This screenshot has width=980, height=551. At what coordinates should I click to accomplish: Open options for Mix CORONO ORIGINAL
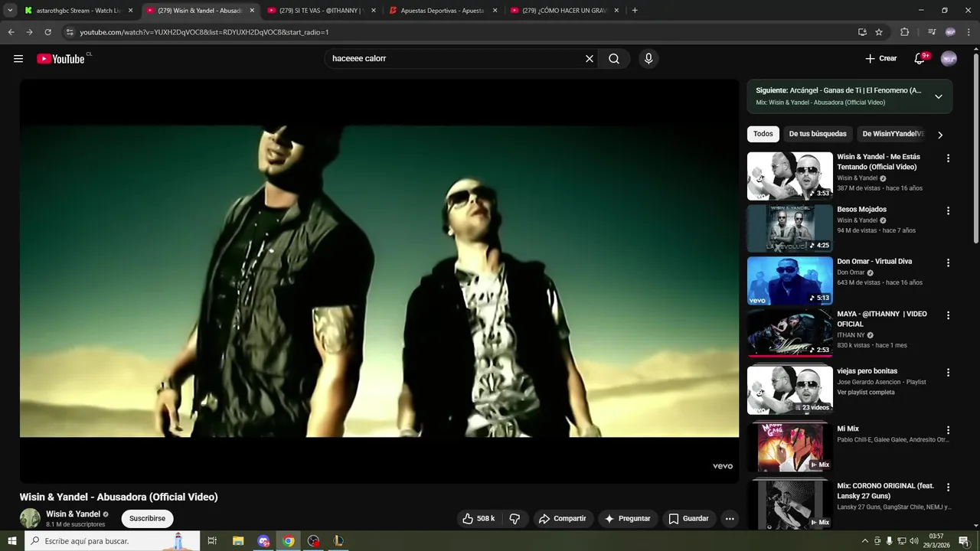pos(948,487)
